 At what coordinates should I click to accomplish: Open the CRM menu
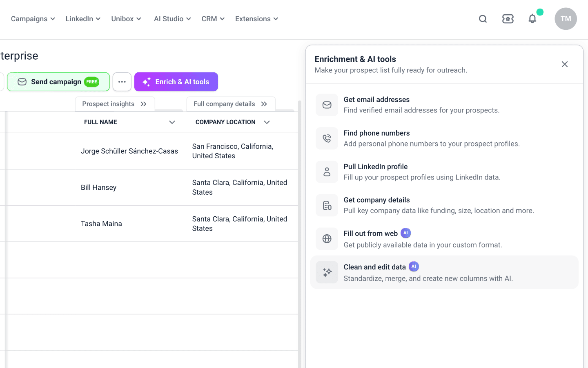click(x=213, y=19)
